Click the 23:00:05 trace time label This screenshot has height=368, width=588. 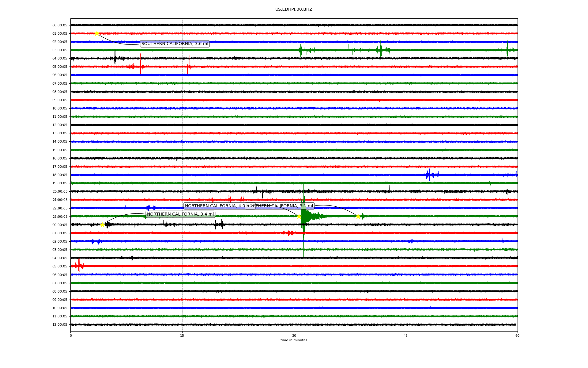(x=60, y=217)
